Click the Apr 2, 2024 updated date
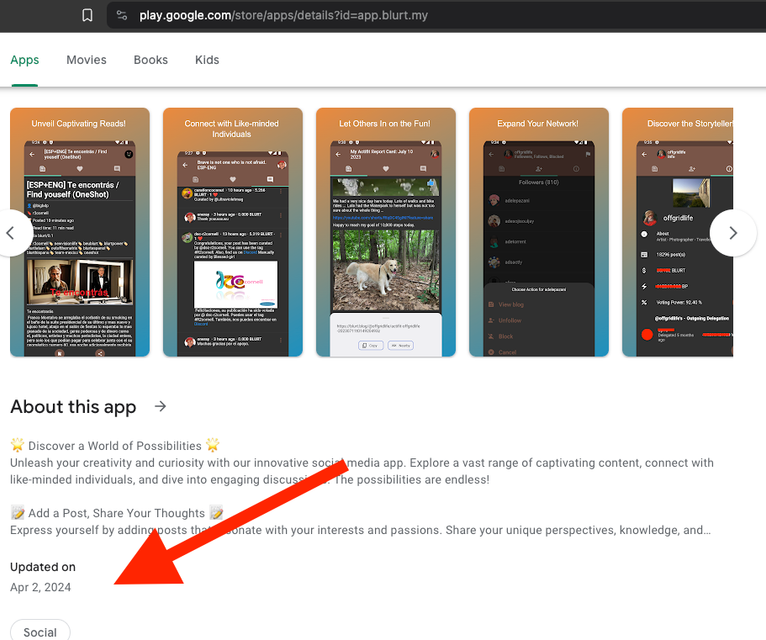766x640 pixels. 41,587
